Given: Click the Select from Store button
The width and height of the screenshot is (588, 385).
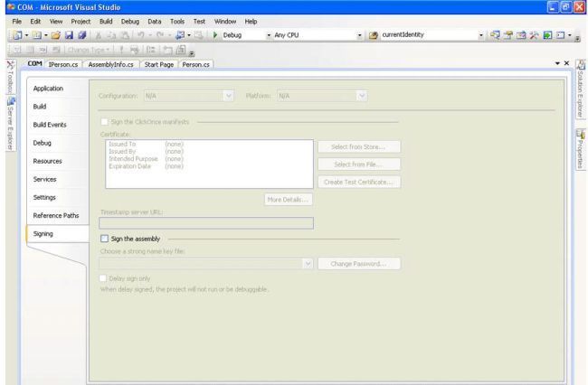Looking at the screenshot, I should pyautogui.click(x=359, y=146).
